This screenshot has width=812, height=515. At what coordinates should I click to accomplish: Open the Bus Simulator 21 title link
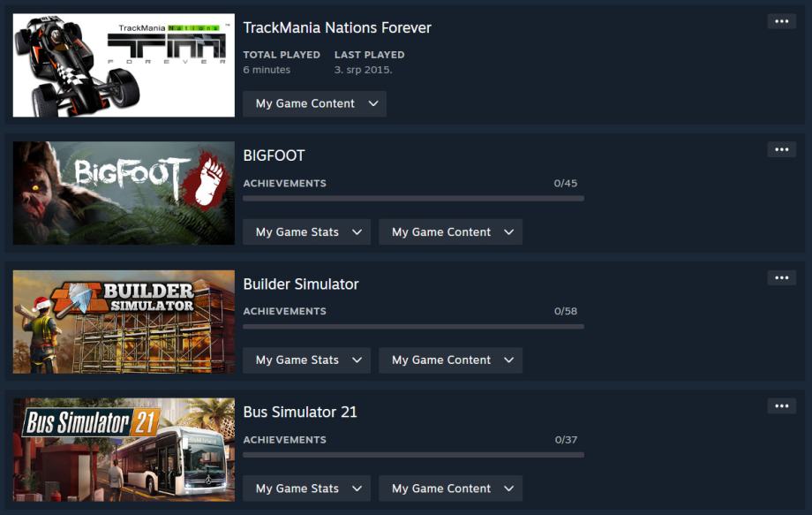pyautogui.click(x=300, y=413)
